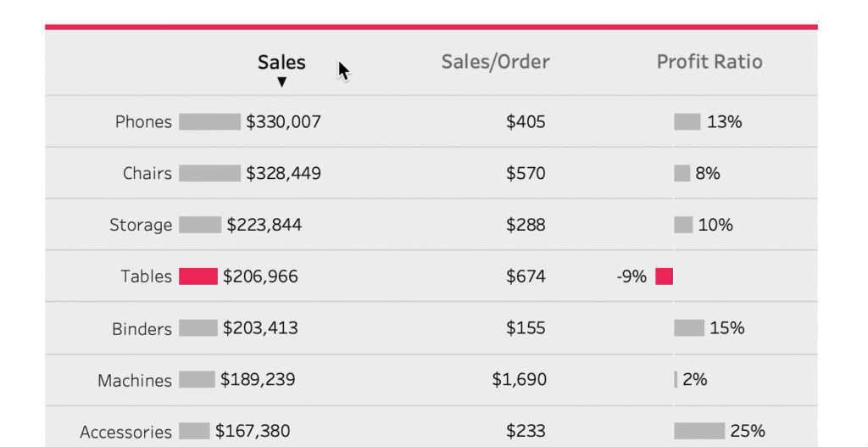Click the red negative profit ratio bar
This screenshot has height=447, width=868.
point(665,277)
